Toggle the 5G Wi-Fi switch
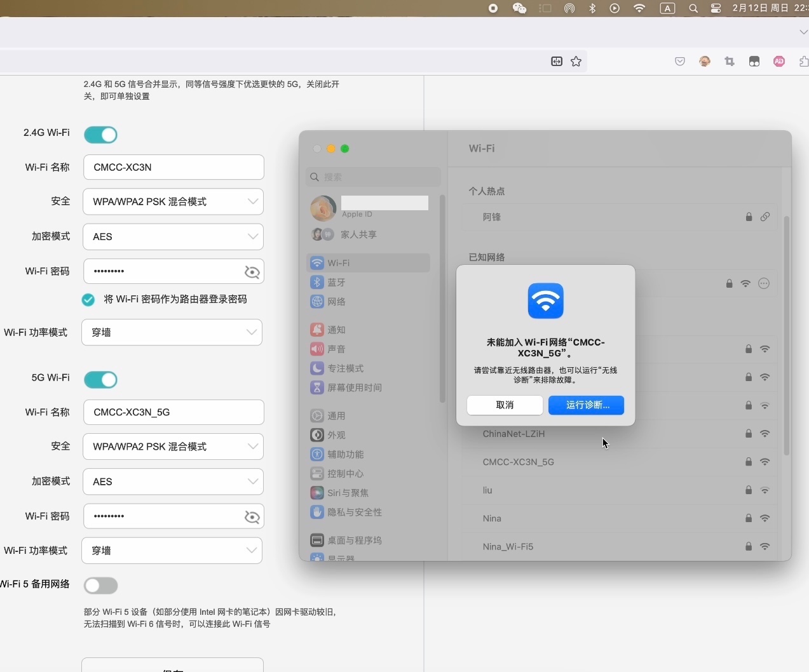 pyautogui.click(x=100, y=380)
